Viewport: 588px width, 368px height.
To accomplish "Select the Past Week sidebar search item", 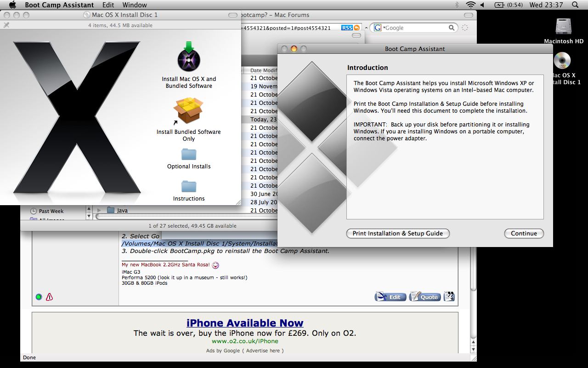I will [x=51, y=211].
